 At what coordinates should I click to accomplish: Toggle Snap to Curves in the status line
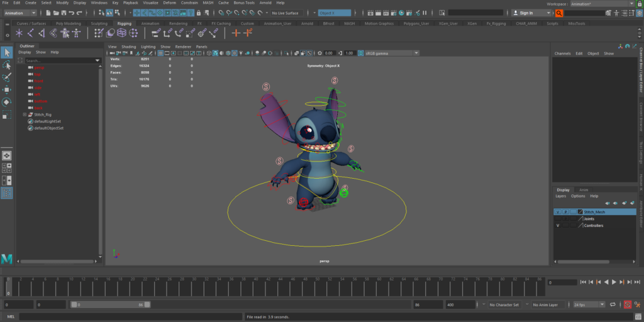point(229,13)
